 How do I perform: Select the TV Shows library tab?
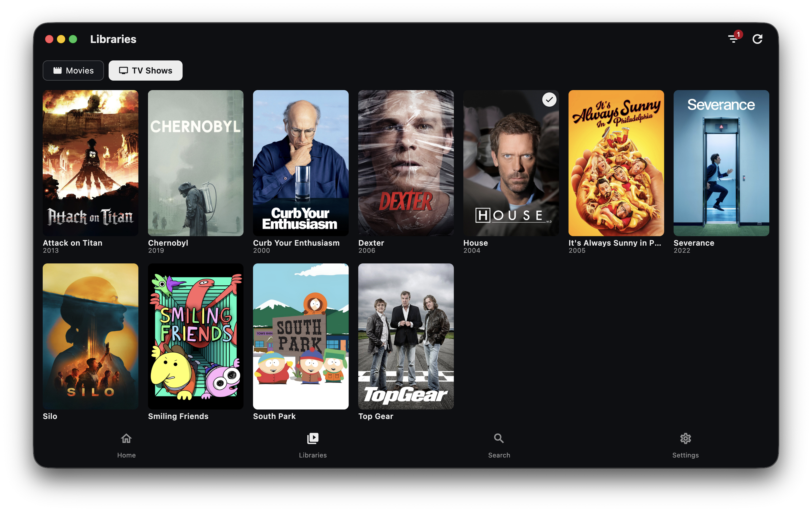tap(145, 71)
